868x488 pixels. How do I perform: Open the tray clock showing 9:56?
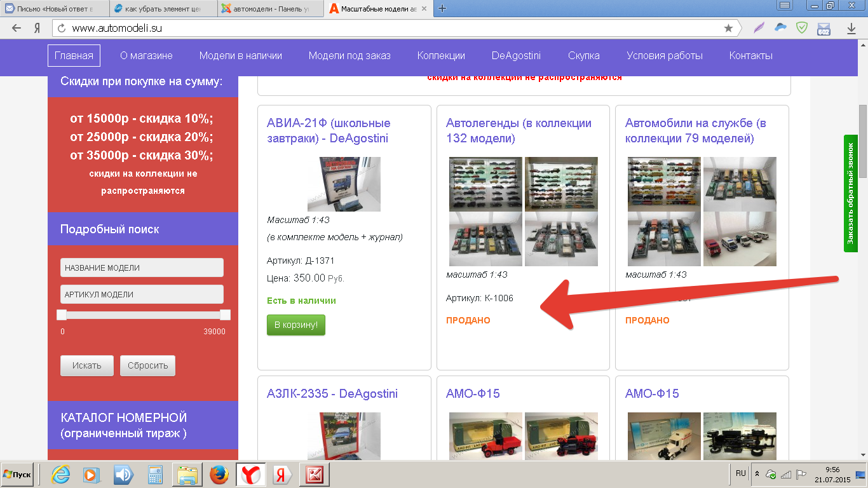pyautogui.click(x=832, y=475)
